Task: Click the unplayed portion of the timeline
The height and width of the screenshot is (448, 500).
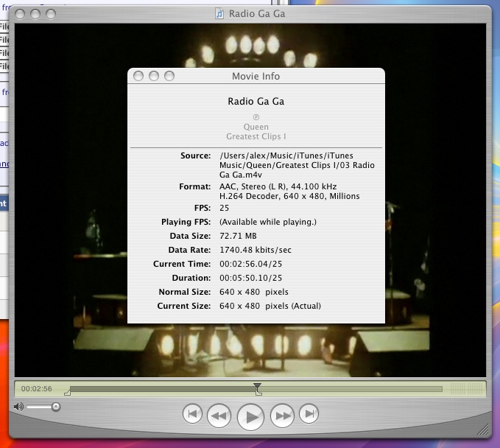Action: click(x=351, y=389)
